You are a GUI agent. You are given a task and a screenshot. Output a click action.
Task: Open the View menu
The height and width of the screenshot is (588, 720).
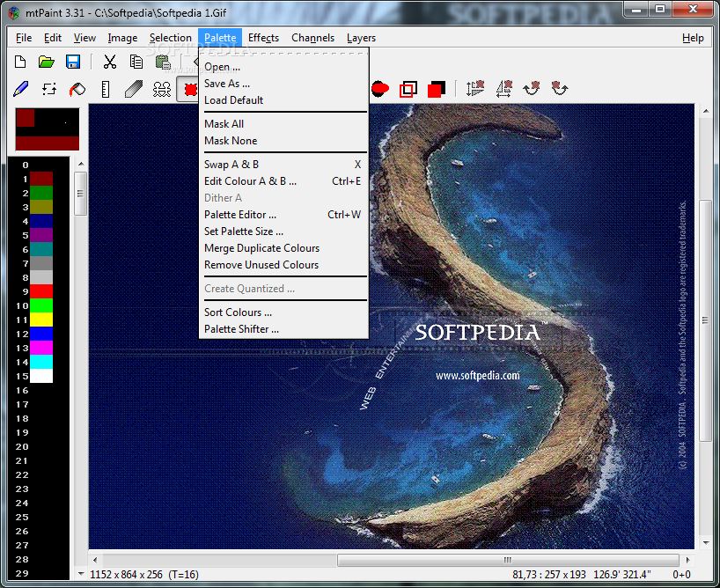tap(85, 38)
